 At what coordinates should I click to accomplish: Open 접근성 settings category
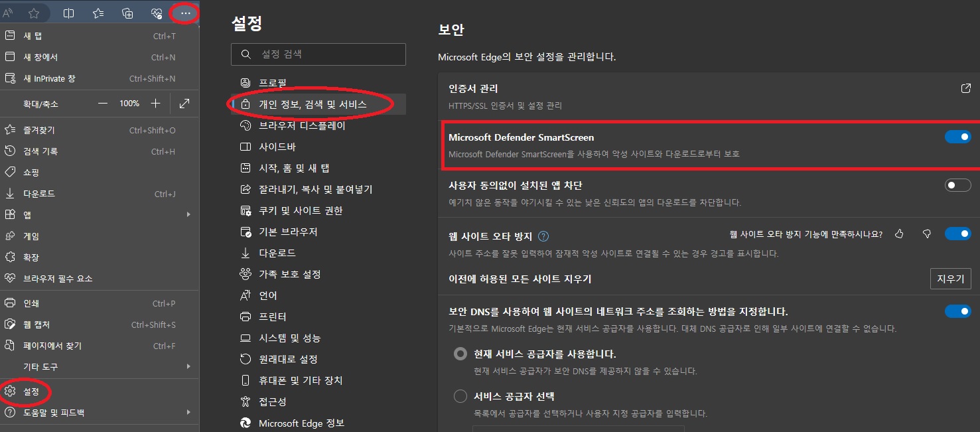click(318, 401)
